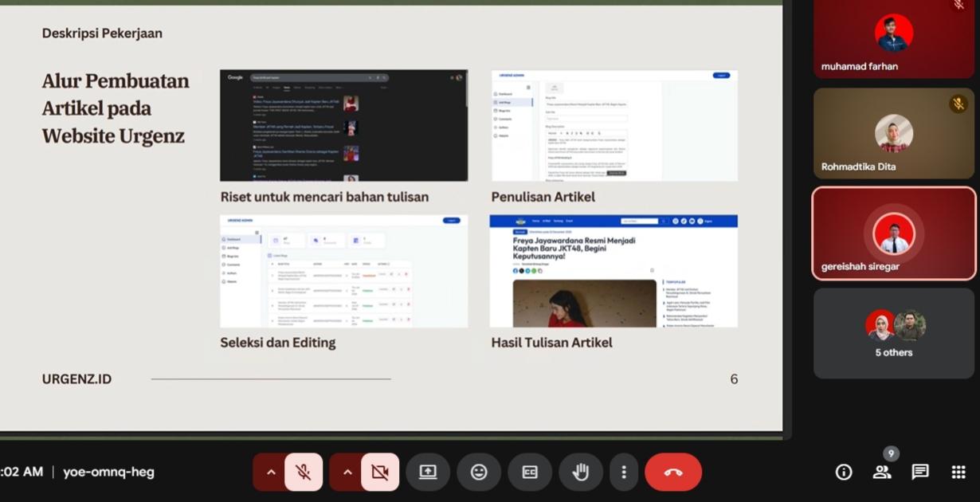Click the Present now screen share icon
The height and width of the screenshot is (502, 980).
click(x=428, y=472)
